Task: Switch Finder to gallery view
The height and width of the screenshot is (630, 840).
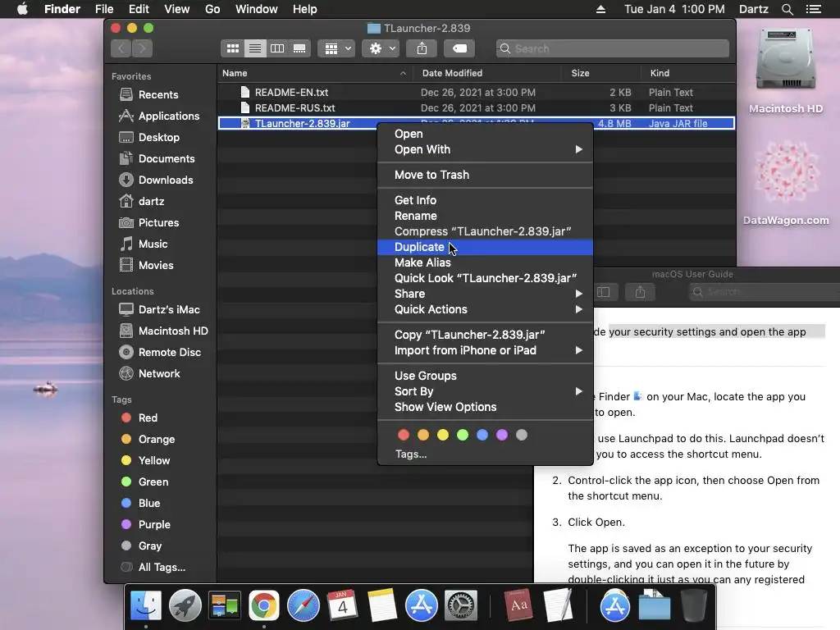Action: click(299, 48)
